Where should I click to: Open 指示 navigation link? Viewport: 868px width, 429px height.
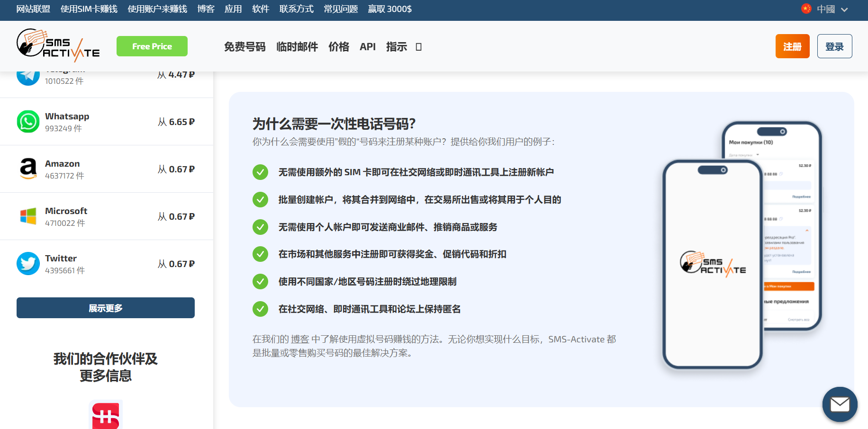[x=397, y=47]
